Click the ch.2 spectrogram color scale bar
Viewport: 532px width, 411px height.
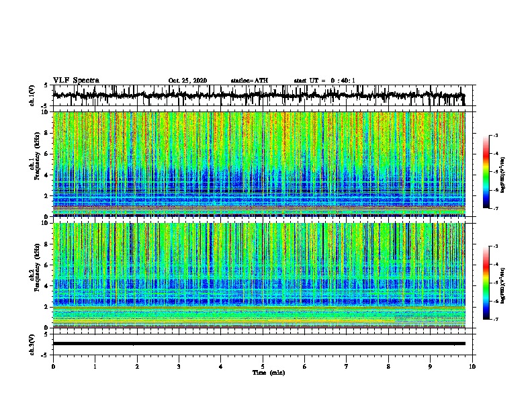[486, 283]
